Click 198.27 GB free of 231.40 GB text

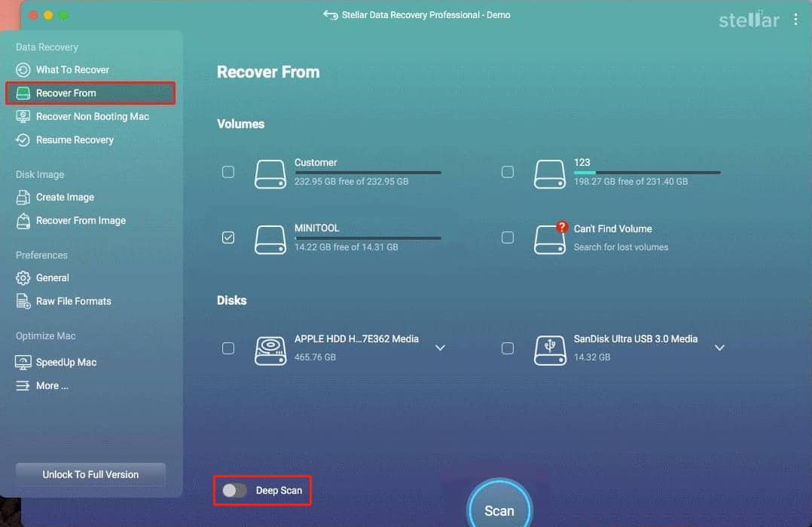coord(630,182)
